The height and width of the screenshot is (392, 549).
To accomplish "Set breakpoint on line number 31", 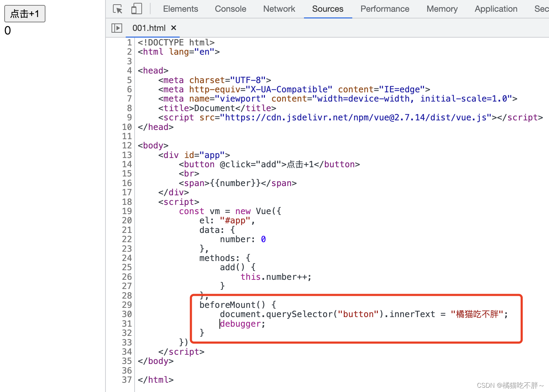I will click(x=127, y=323).
